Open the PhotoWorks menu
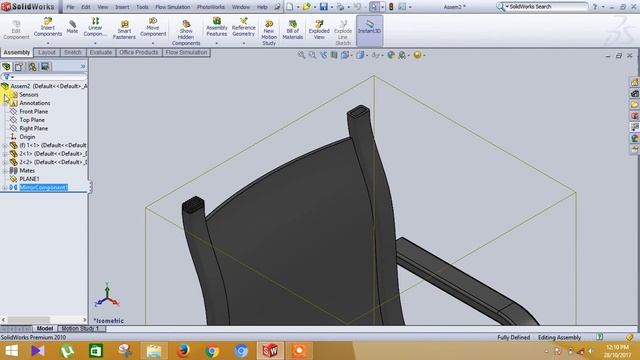 [211, 7]
